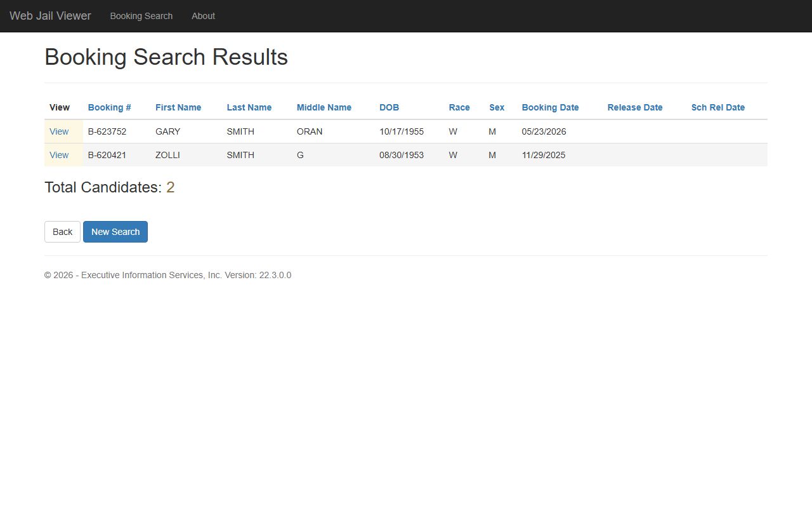Sort results by Sex column
812x508 pixels.
(497, 107)
